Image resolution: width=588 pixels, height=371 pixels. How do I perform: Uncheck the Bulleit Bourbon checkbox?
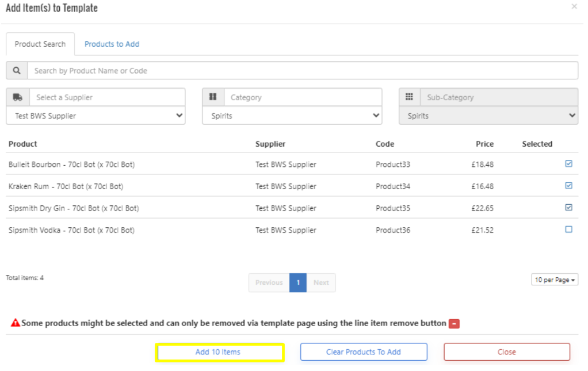coord(568,164)
